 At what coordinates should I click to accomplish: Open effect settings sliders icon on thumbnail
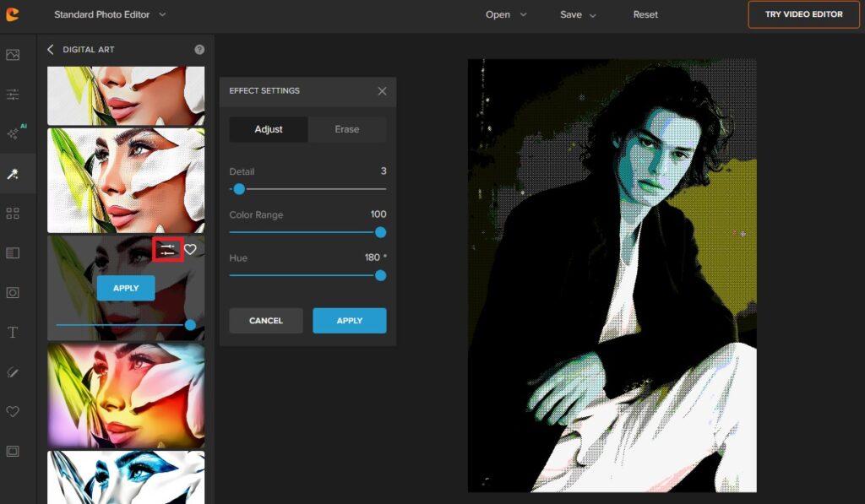pyautogui.click(x=168, y=250)
